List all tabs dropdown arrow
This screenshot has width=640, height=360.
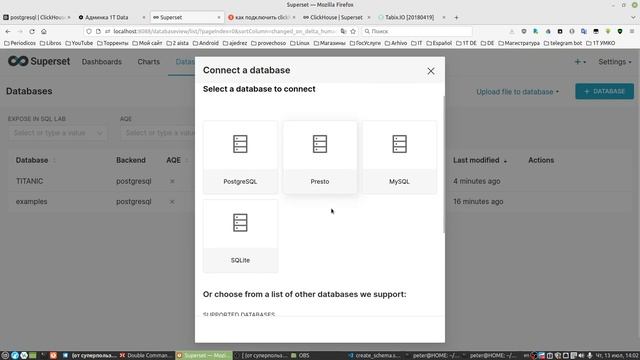[x=633, y=18]
